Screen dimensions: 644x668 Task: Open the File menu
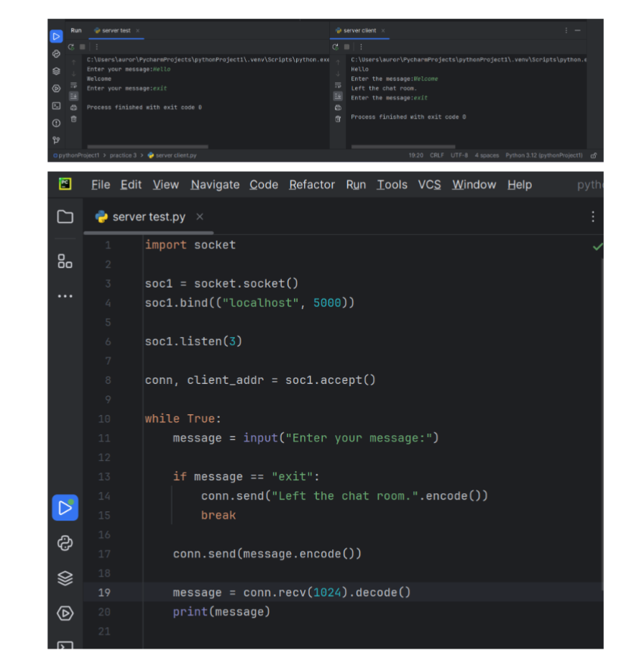[101, 185]
